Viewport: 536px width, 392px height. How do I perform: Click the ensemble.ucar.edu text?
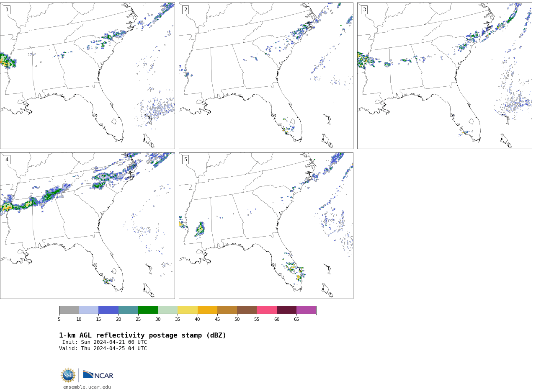point(87,387)
